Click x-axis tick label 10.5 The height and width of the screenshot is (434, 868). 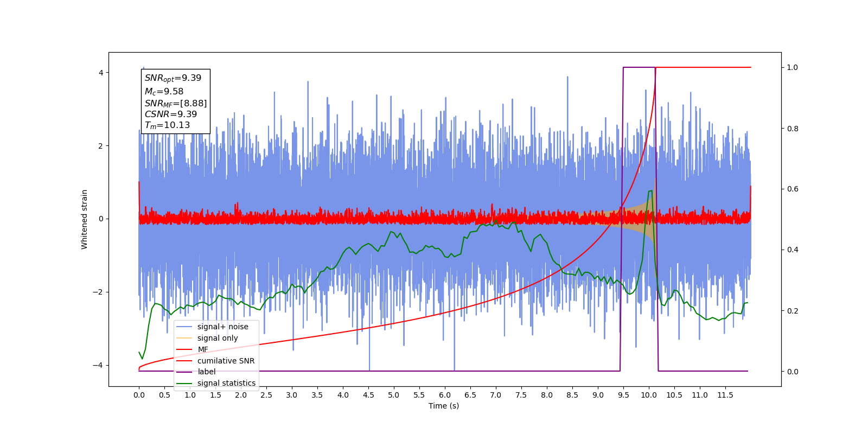(x=674, y=395)
